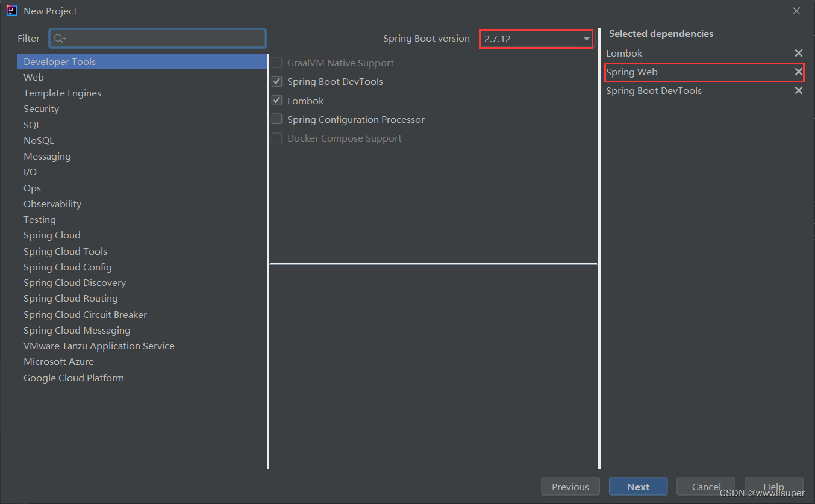Select the Messaging category
Screen dimensions: 815x504
pyautogui.click(x=142, y=156)
